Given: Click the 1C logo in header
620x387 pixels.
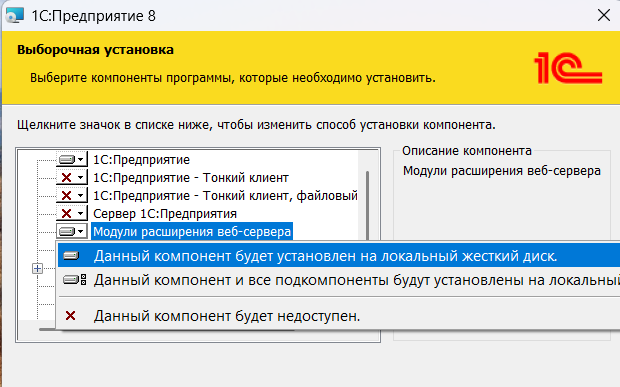Looking at the screenshot, I should click(x=568, y=68).
